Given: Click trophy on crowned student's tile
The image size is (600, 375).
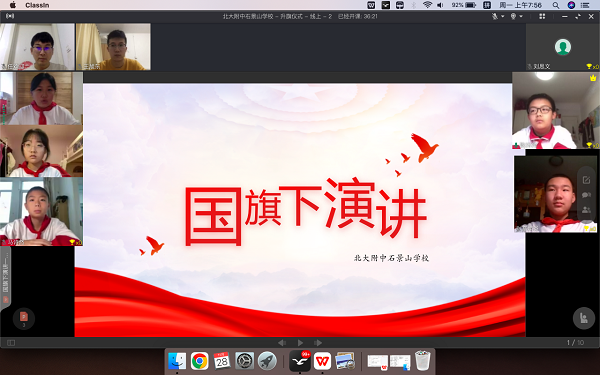Looking at the screenshot, I should [x=589, y=145].
